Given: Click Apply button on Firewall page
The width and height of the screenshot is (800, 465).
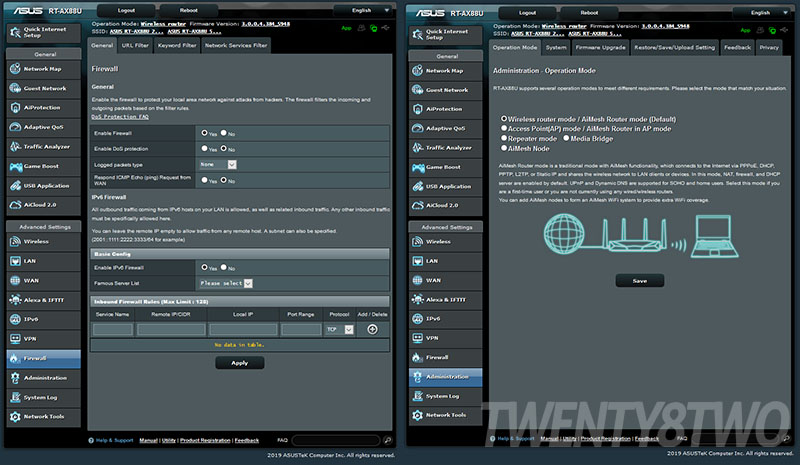Looking at the screenshot, I should pos(240,363).
